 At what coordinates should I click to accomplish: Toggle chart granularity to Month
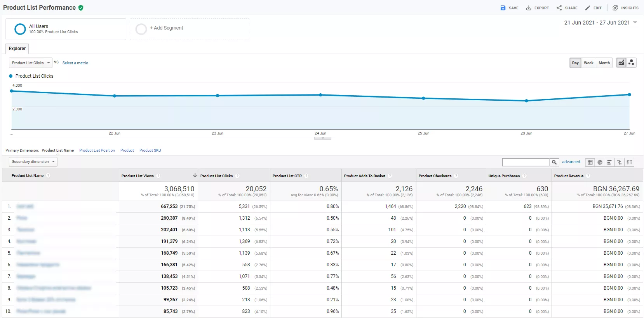pos(604,63)
